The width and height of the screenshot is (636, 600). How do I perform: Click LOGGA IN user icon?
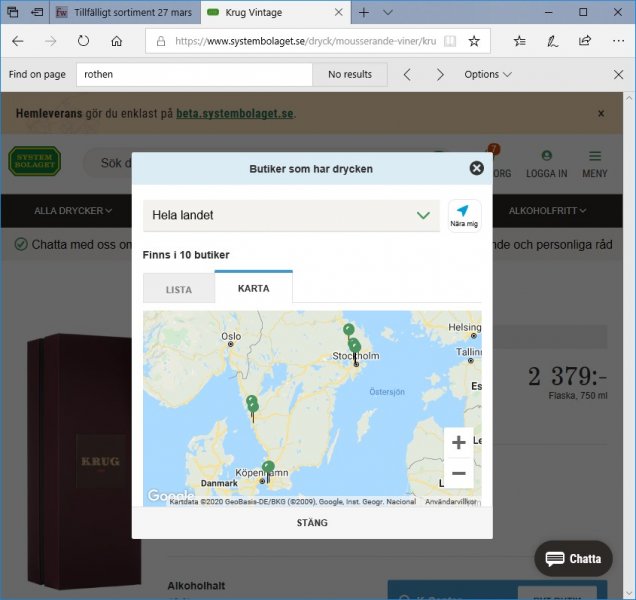tap(546, 164)
